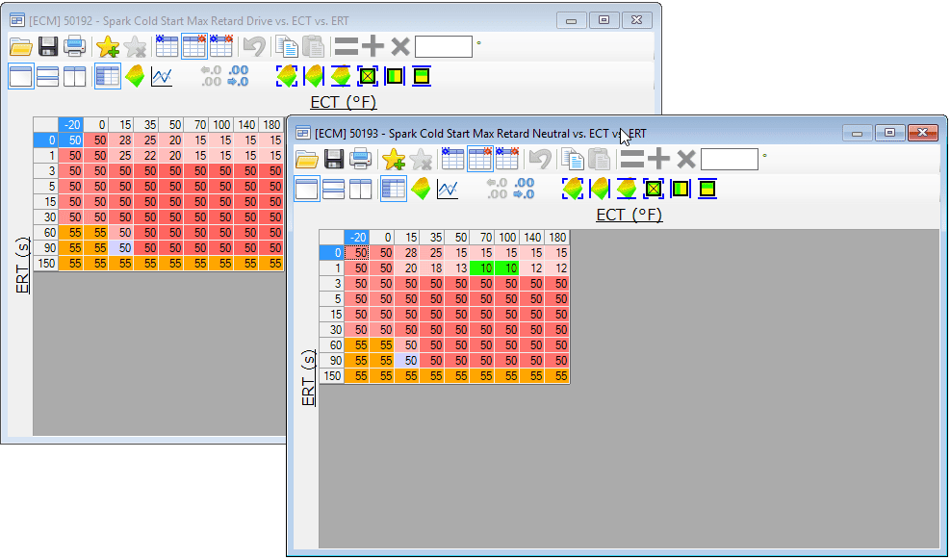Image resolution: width=951 pixels, height=560 pixels.
Task: Line graph view icon in Drive window
Action: click(162, 76)
